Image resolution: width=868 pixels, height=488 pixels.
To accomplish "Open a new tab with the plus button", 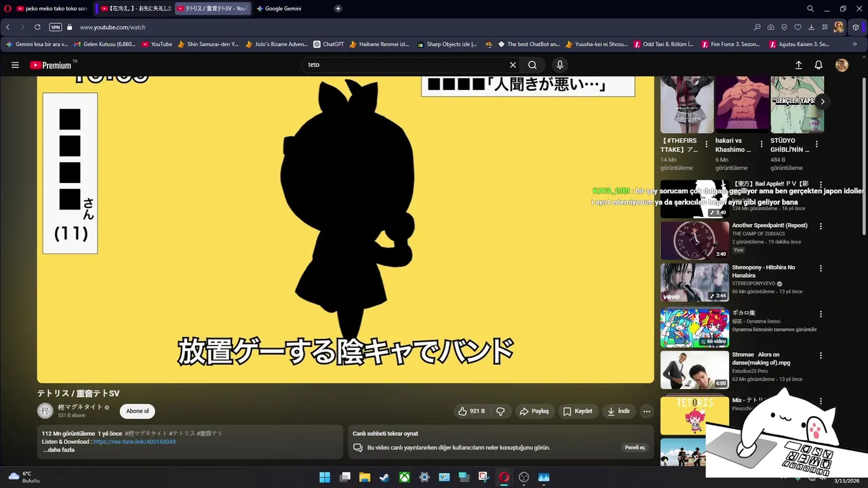I will tap(338, 9).
